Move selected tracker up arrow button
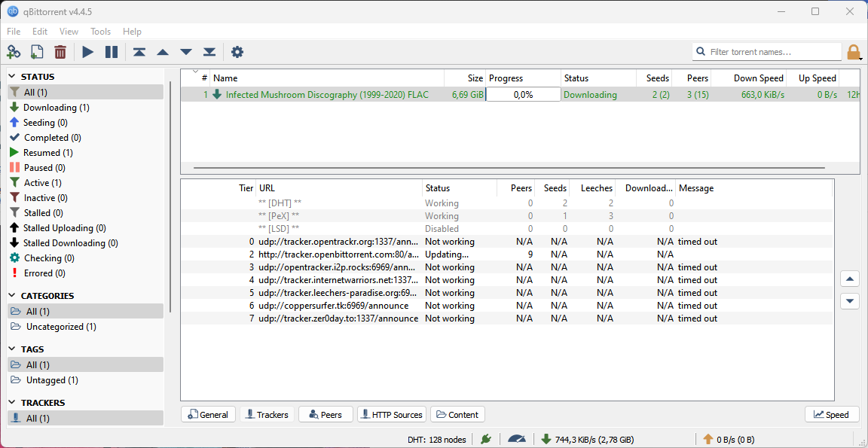The image size is (868, 448). (850, 278)
